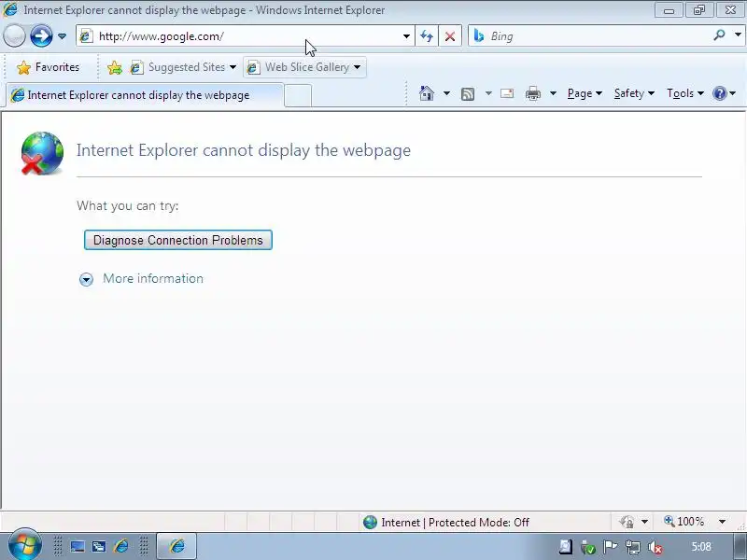Image resolution: width=747 pixels, height=560 pixels.
Task: Click the Read Mail envelope icon
Action: 507,93
